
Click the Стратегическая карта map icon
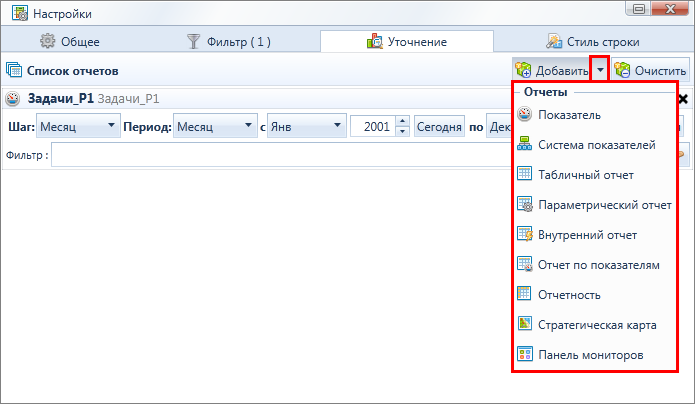(525, 323)
